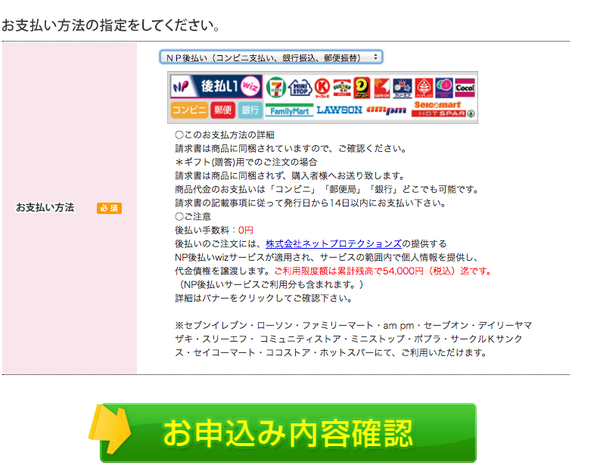Viewport: 600px width, 468px height.
Task: Click the Mini Stop logo
Action: point(300,88)
